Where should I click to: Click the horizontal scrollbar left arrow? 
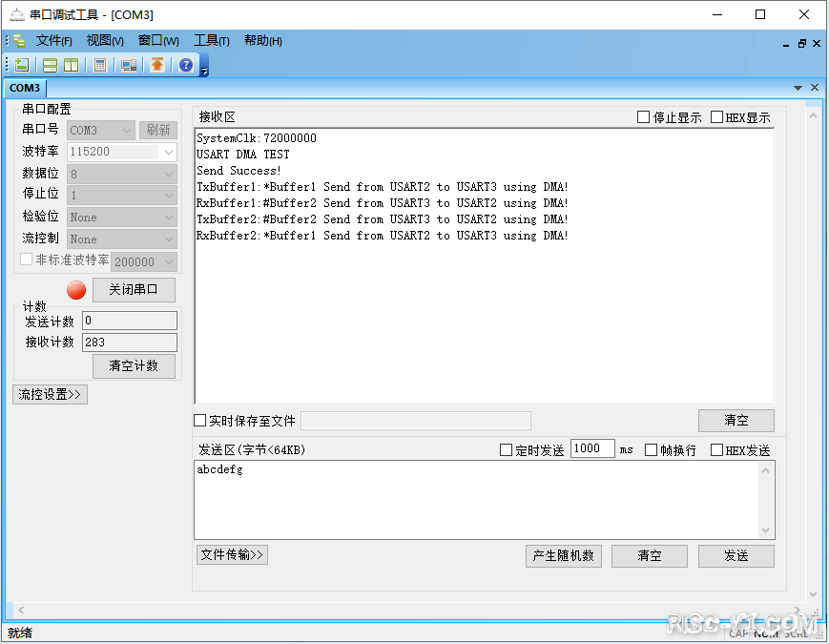point(21,611)
